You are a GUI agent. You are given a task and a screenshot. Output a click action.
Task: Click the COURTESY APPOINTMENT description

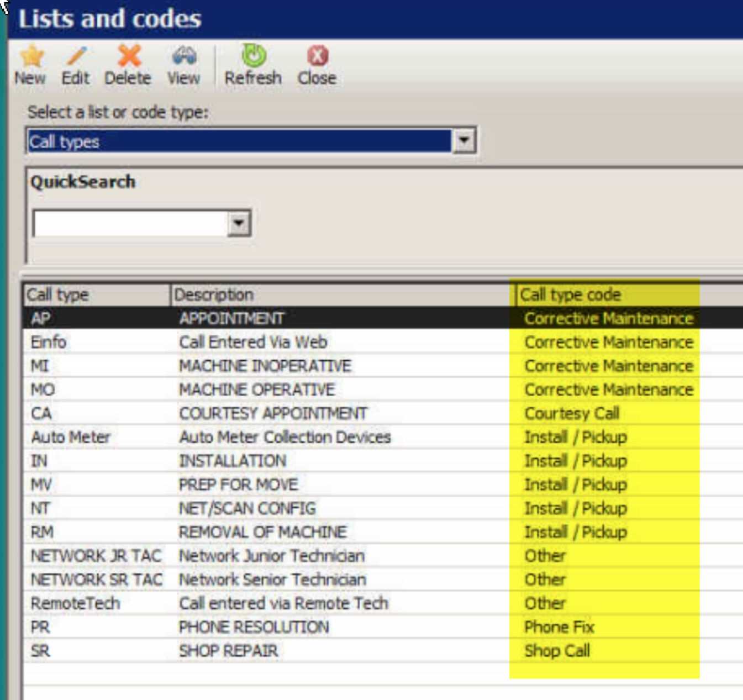click(273, 414)
